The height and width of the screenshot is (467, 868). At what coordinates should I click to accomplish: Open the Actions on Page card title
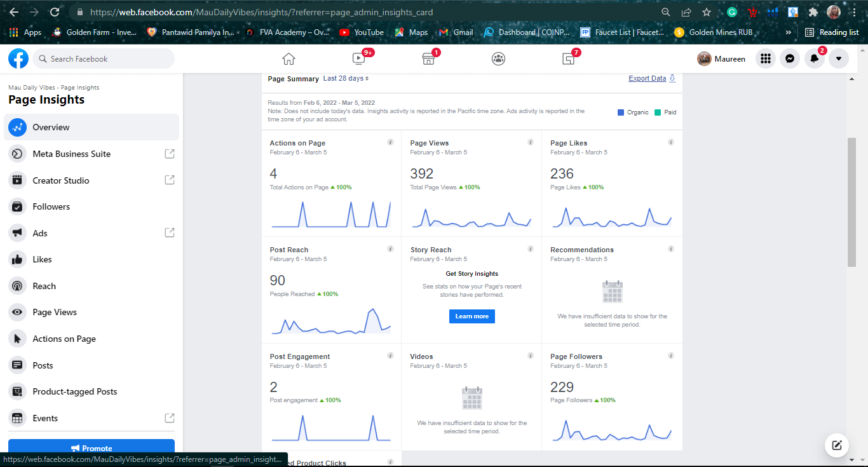click(297, 143)
